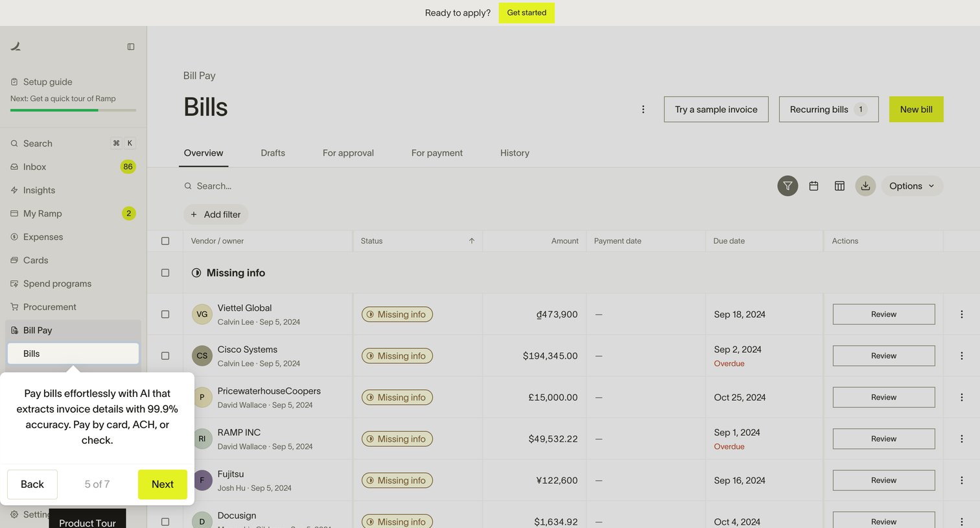This screenshot has width=980, height=528.
Task: Review the Fujitsu bill
Action: 884,481
